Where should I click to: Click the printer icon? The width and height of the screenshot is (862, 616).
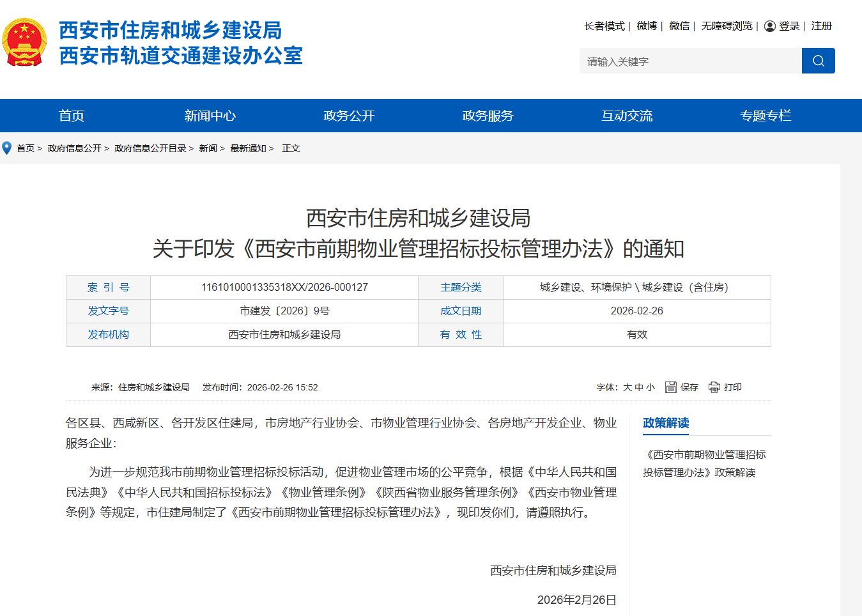click(714, 387)
